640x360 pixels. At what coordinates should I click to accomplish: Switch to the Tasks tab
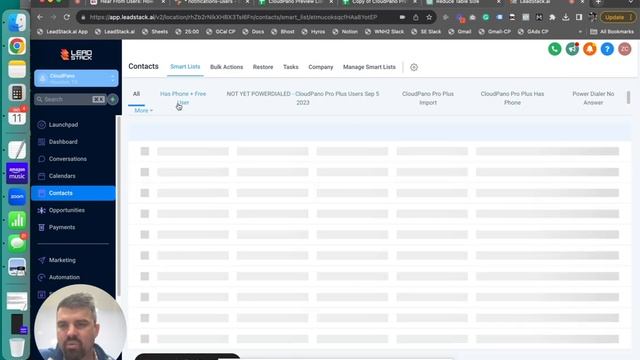point(291,67)
